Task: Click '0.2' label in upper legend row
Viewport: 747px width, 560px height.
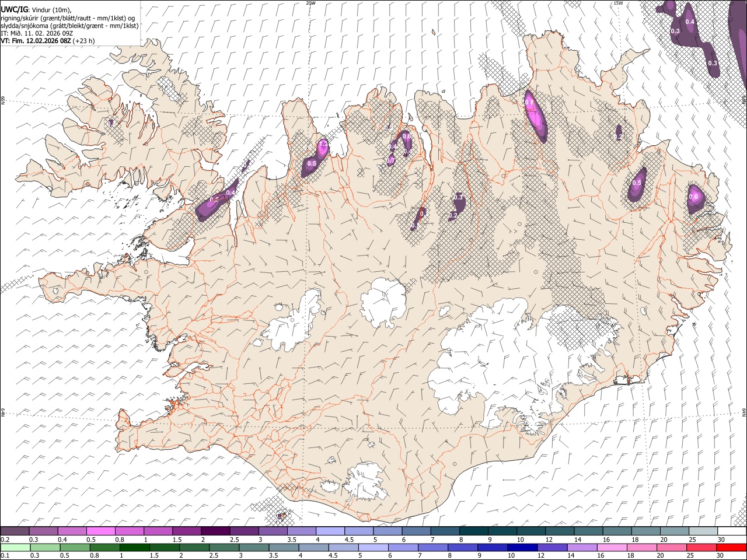Action: (x=5, y=540)
